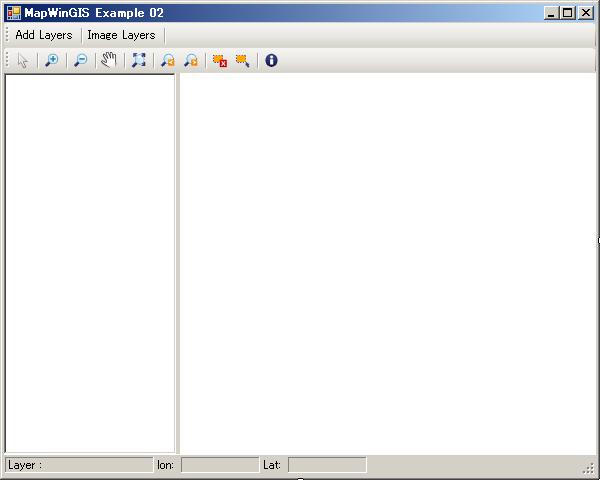Select the arrow pointer tool
The image size is (600, 480).
[x=23, y=60]
